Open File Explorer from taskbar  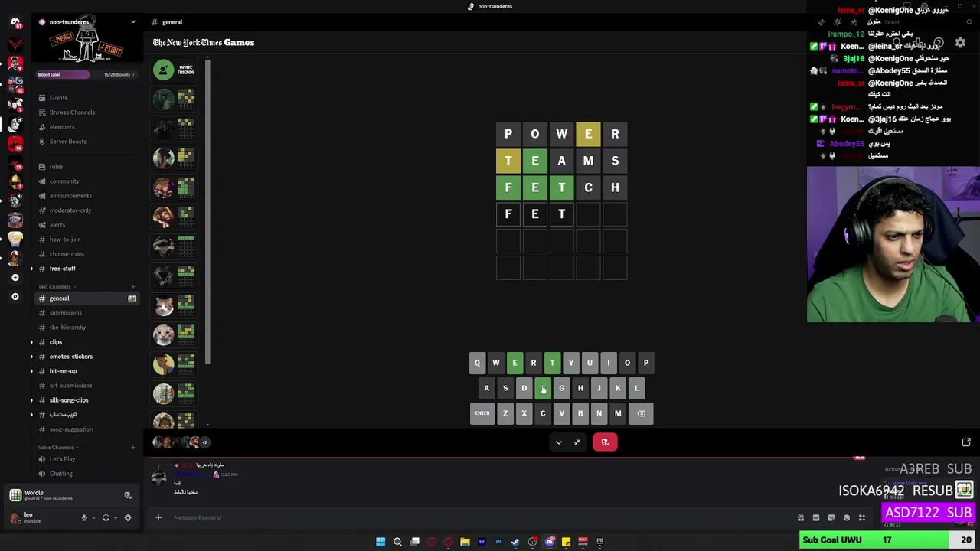tap(465, 542)
